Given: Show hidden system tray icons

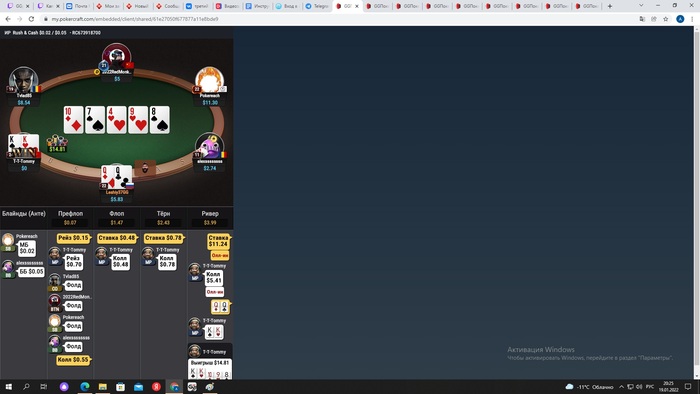Looking at the screenshot, I should point(621,386).
